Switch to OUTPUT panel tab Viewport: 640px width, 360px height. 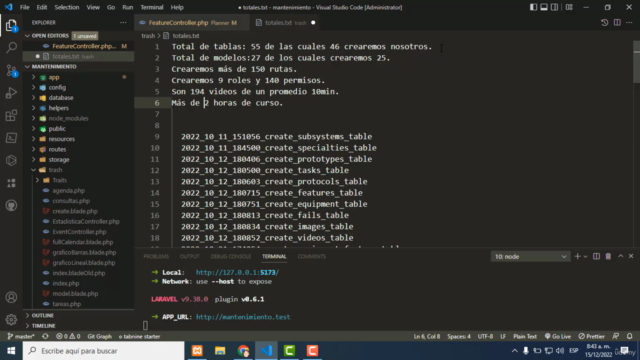pos(189,256)
